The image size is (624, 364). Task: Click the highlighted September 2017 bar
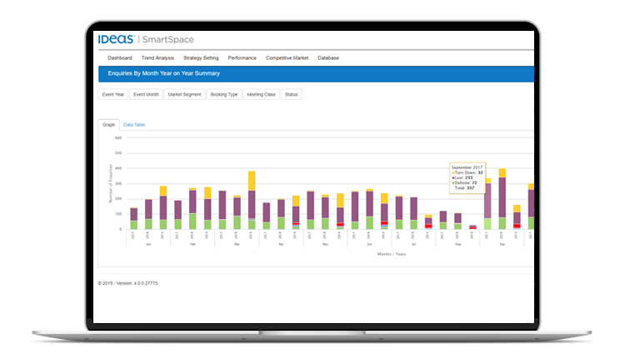(487, 204)
